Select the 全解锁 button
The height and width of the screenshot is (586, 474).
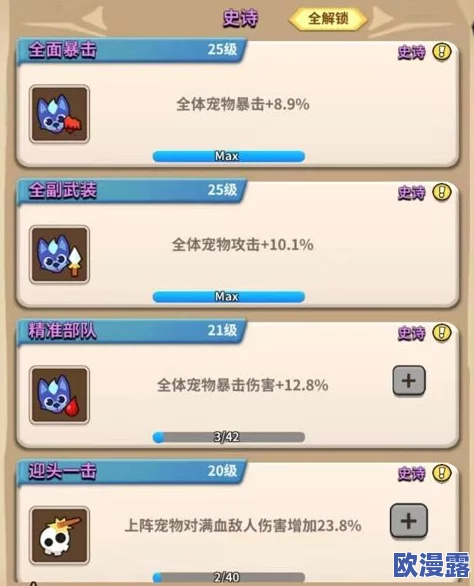328,19
